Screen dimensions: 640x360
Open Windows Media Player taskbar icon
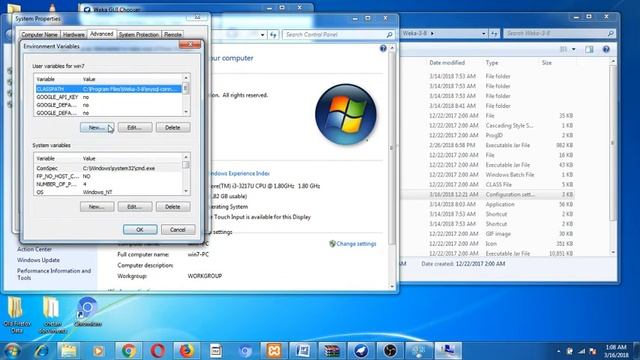(x=98, y=351)
